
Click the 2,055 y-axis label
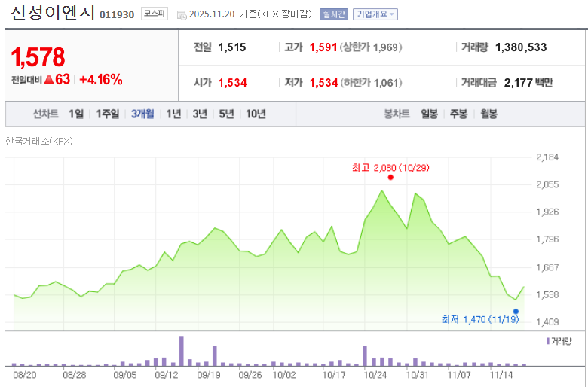click(547, 184)
